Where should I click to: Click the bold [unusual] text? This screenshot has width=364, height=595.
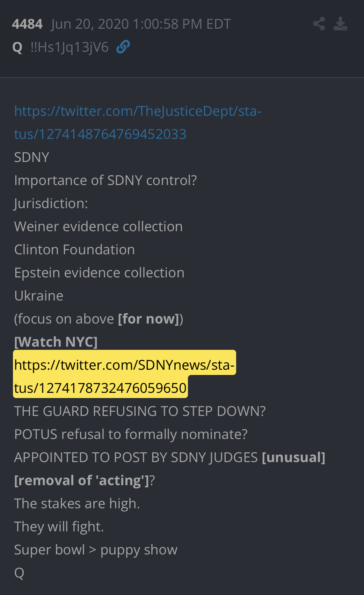click(x=293, y=457)
